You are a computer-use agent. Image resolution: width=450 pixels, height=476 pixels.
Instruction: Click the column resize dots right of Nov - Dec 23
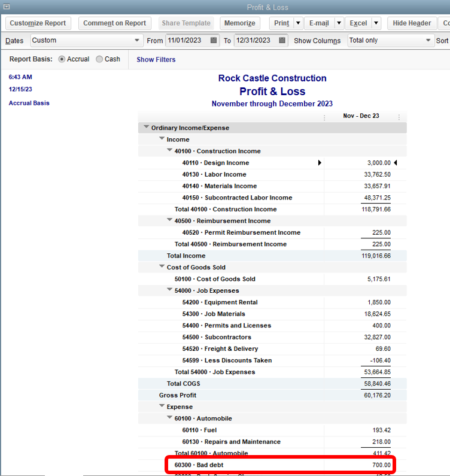[x=399, y=117]
